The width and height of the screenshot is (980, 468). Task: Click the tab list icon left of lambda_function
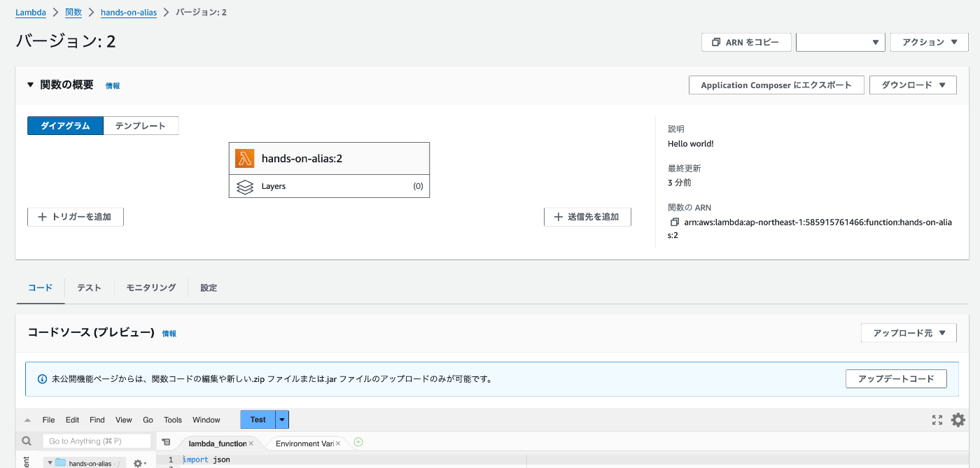pos(166,442)
